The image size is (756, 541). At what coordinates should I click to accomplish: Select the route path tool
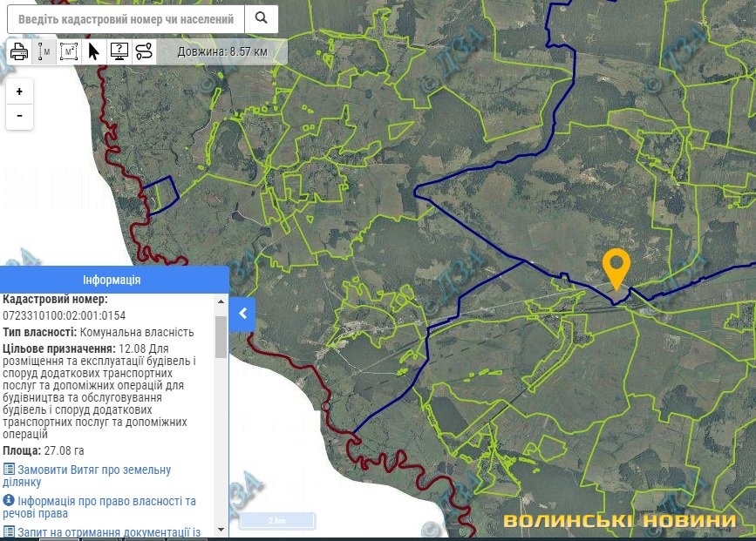pyautogui.click(x=144, y=51)
